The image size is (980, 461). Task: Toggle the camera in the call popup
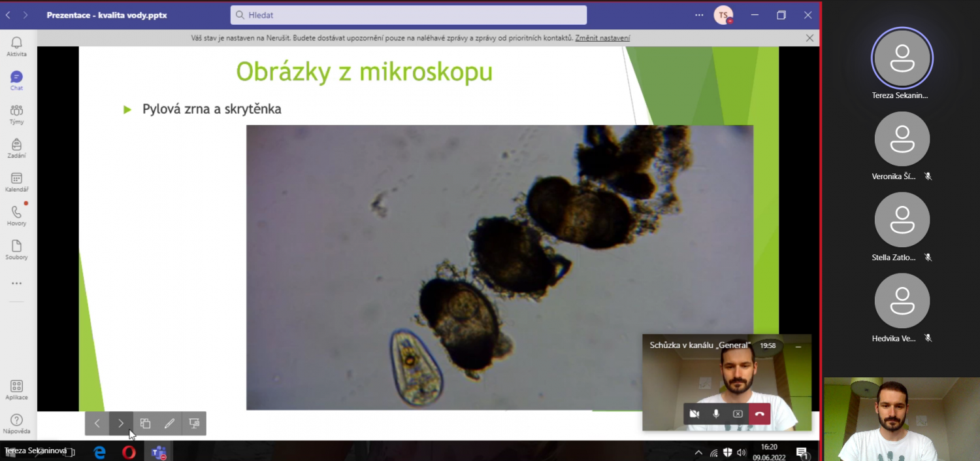point(694,414)
